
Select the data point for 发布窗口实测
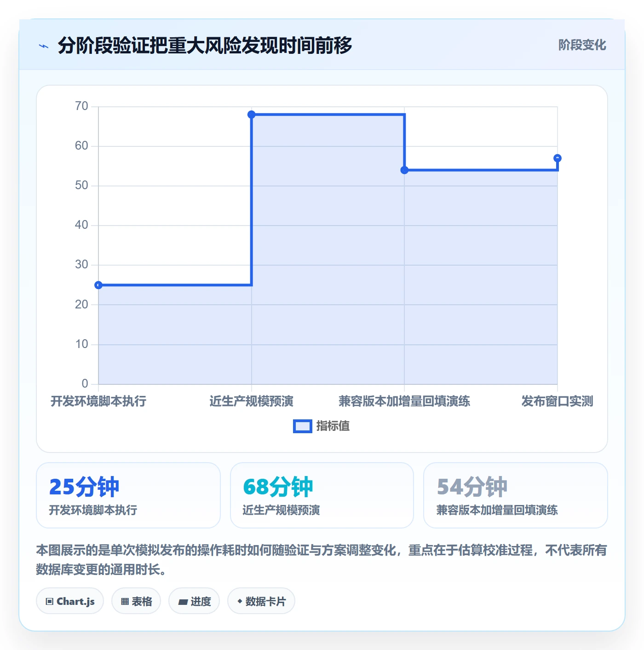tap(558, 158)
